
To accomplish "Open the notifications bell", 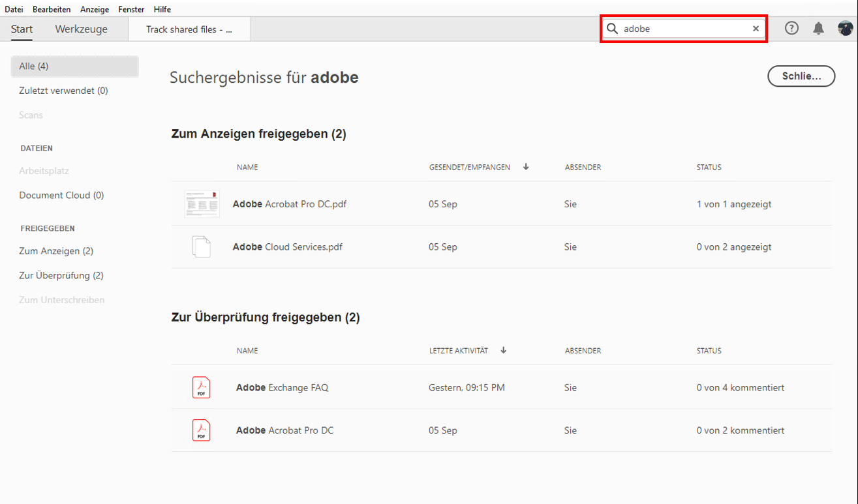I will click(x=818, y=28).
